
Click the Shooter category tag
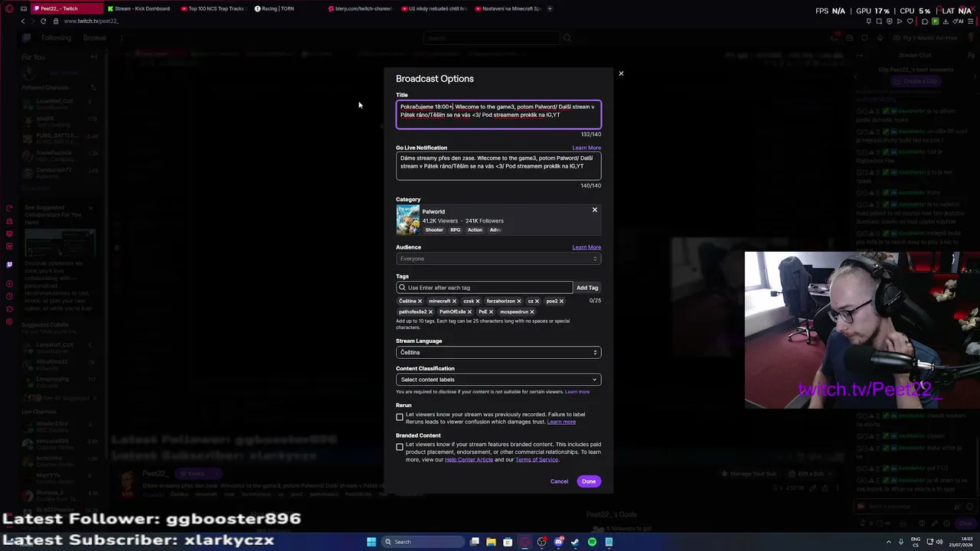434,230
